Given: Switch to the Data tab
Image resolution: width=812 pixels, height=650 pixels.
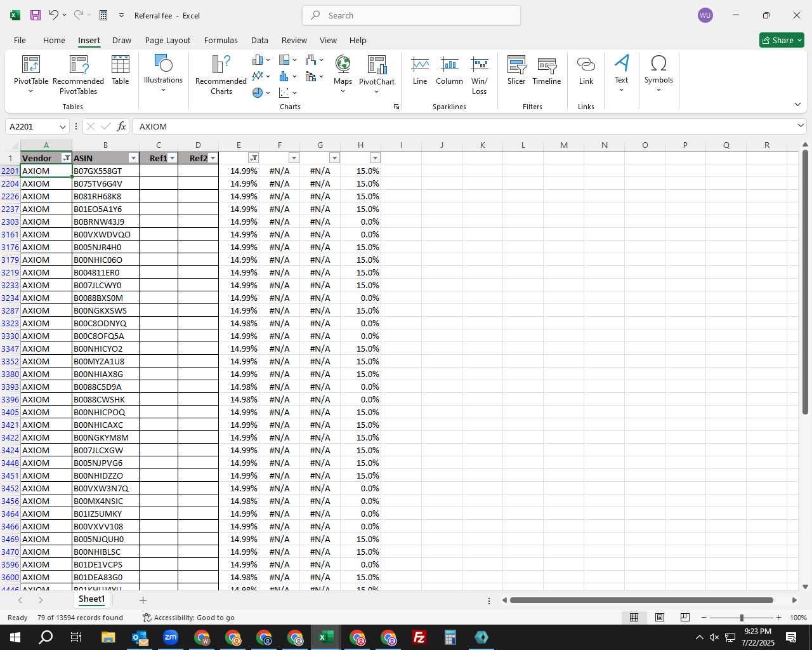Looking at the screenshot, I should click(x=259, y=40).
